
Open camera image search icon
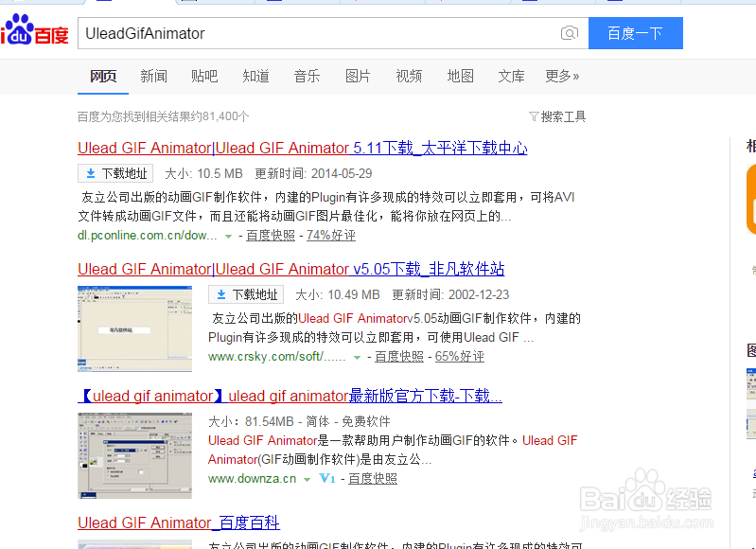coord(570,33)
